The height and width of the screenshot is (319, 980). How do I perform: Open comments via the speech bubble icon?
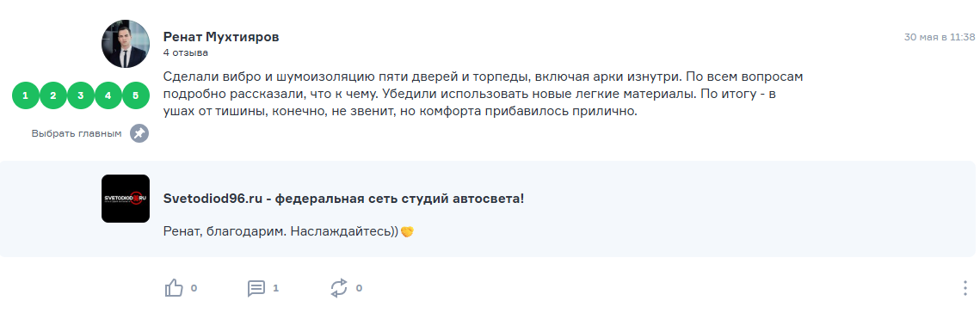[x=256, y=288]
